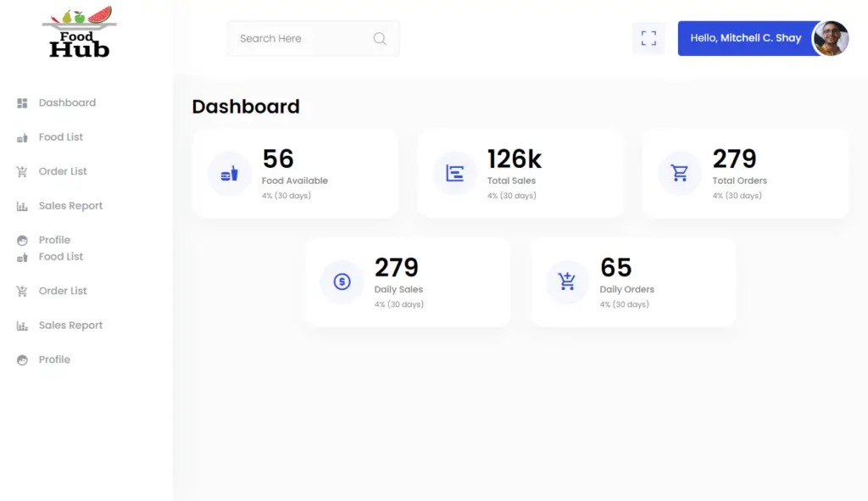Open Food List from the sidebar
868x501 pixels.
(x=61, y=136)
